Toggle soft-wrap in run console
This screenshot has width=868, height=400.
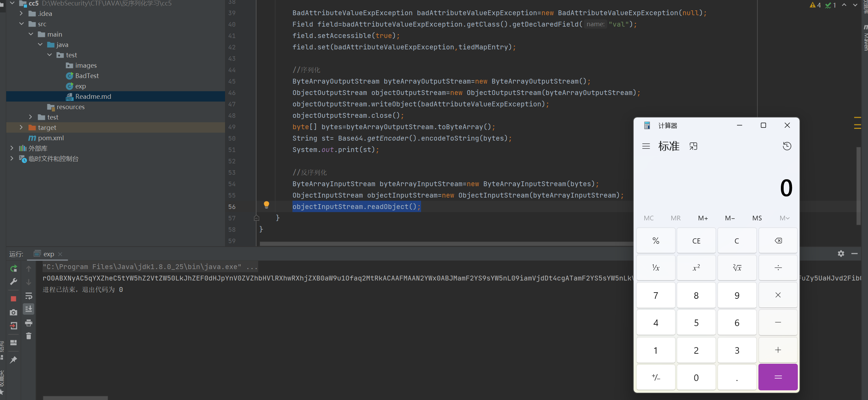[29, 296]
